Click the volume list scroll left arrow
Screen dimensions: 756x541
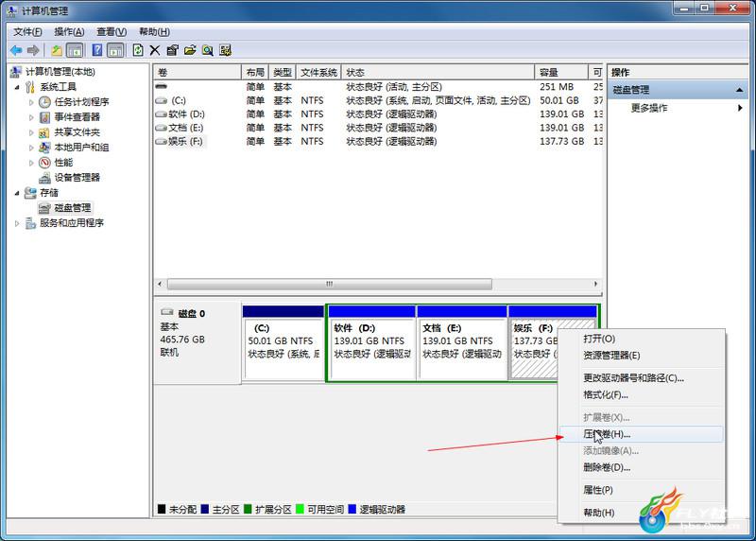tap(160, 284)
